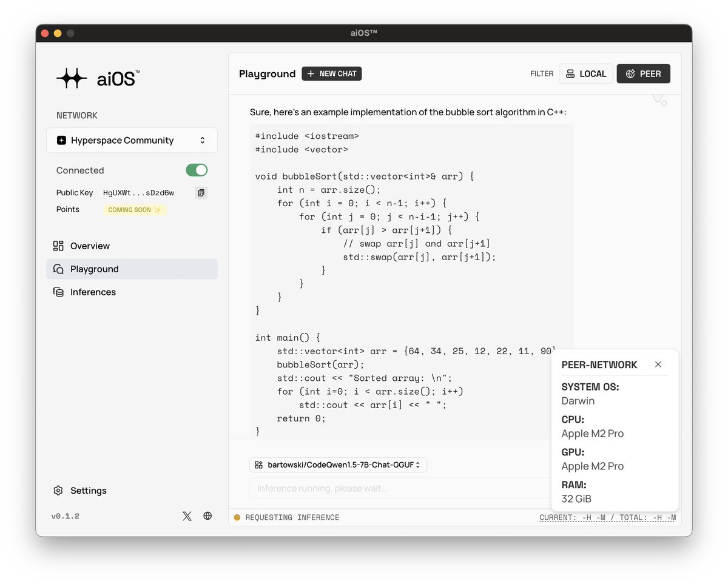Click the public key value HgUXWt...sDzd6w
The height and width of the screenshot is (584, 728).
[138, 193]
